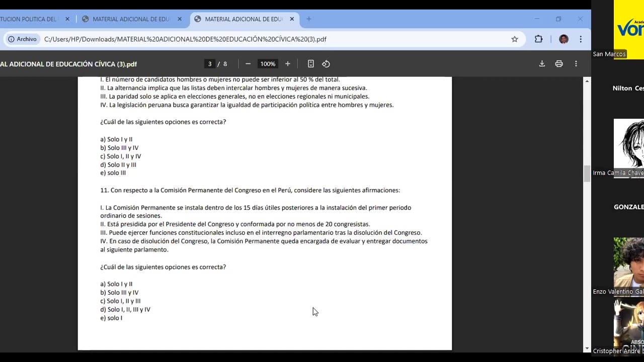
Task: Click the scrollbar down arrow
Action: (x=587, y=348)
